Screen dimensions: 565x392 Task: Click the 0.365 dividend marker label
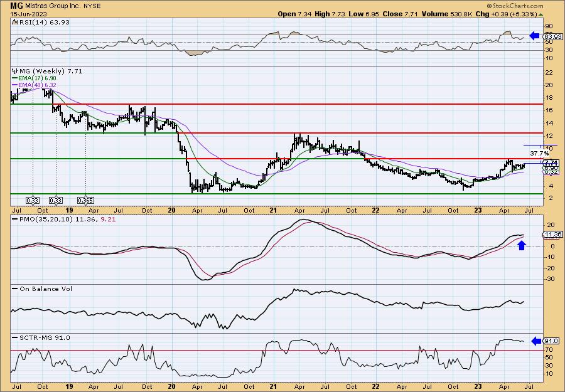85,201
